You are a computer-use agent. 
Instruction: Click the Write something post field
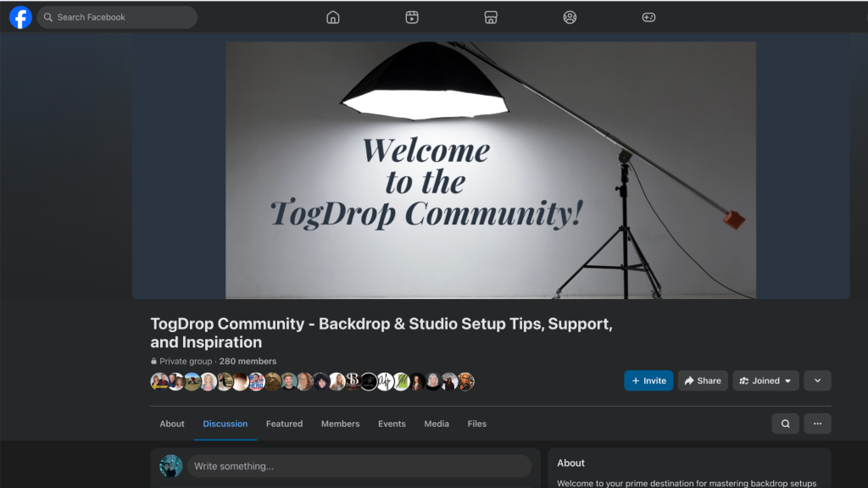pos(359,466)
